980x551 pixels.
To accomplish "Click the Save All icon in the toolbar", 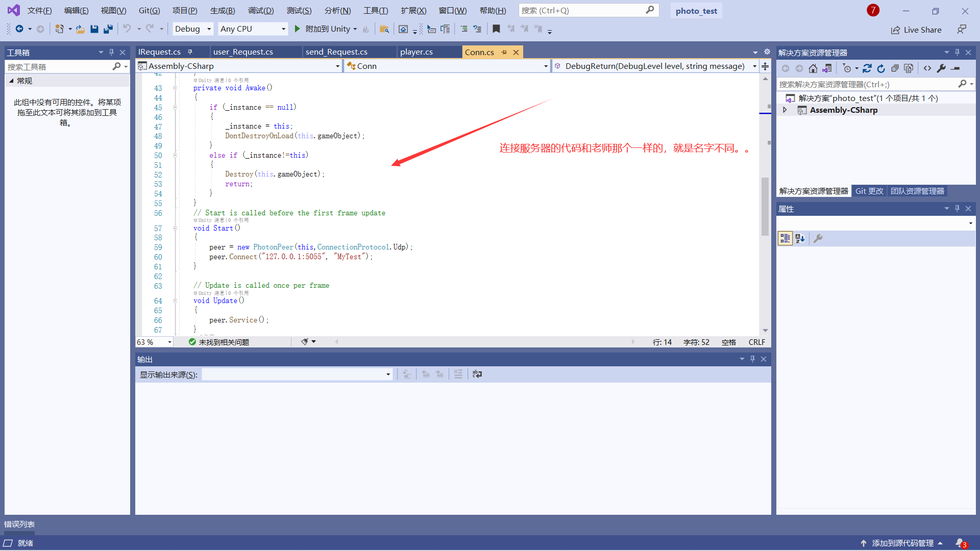I will (x=108, y=29).
